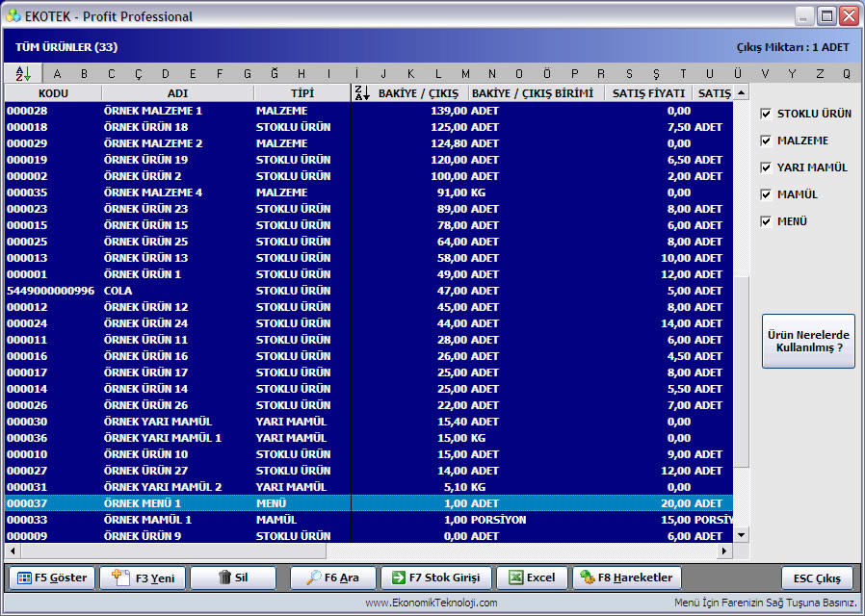The image size is (865, 616).
Task: Filter products by letter K
Action: coord(410,74)
